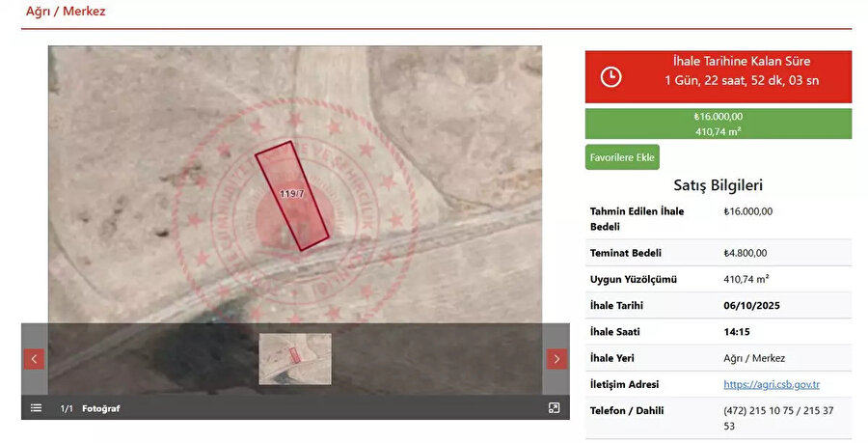Click the Teminat Bedeli value ₺4.800,00
Screen dimensions: 868x443
(x=745, y=253)
